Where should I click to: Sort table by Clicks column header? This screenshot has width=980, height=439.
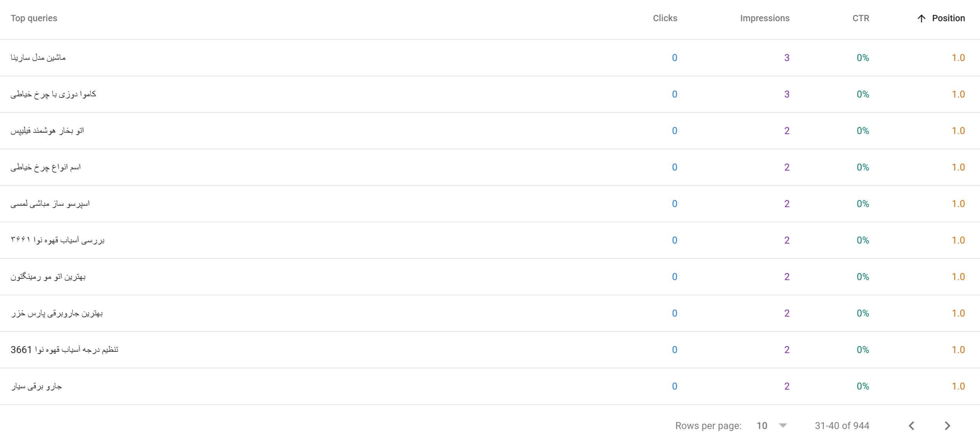pyautogui.click(x=665, y=18)
